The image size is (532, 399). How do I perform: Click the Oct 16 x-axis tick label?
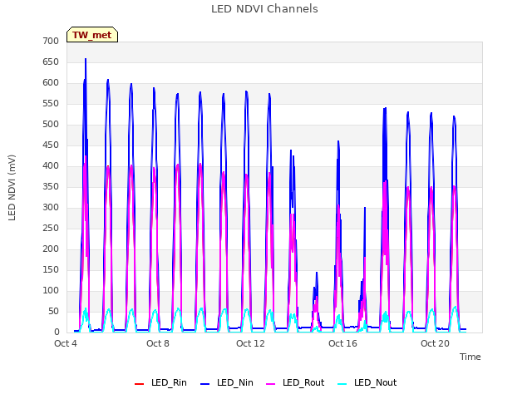[342, 343]
